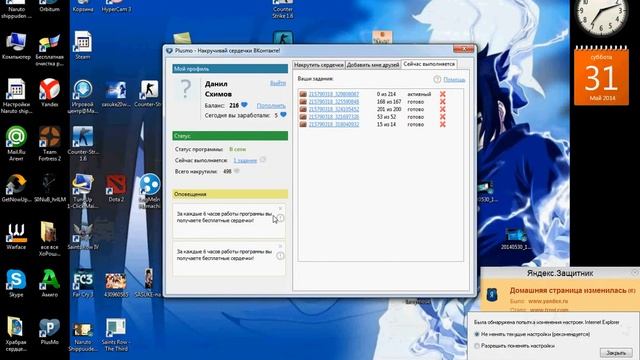640x360 pixels.
Task: Select the Сейчас выполняется tab
Action: [x=429, y=64]
